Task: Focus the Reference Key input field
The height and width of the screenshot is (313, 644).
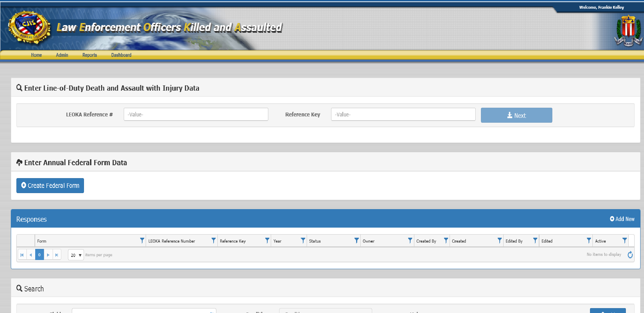Action: (x=403, y=114)
